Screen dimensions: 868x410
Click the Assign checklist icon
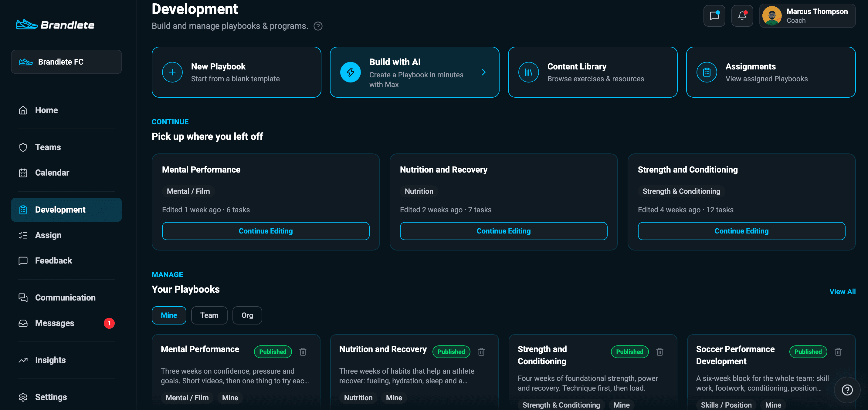click(23, 235)
